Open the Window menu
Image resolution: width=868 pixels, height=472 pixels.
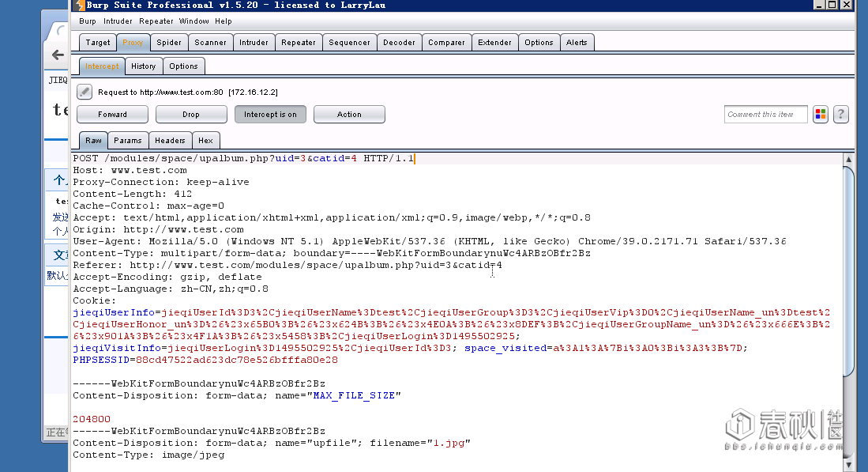point(194,21)
